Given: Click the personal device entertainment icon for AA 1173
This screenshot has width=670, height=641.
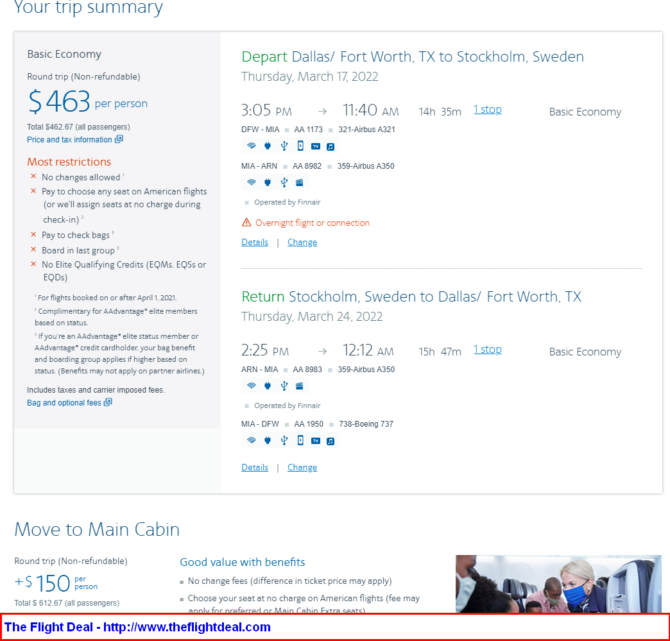Looking at the screenshot, I should [x=300, y=146].
